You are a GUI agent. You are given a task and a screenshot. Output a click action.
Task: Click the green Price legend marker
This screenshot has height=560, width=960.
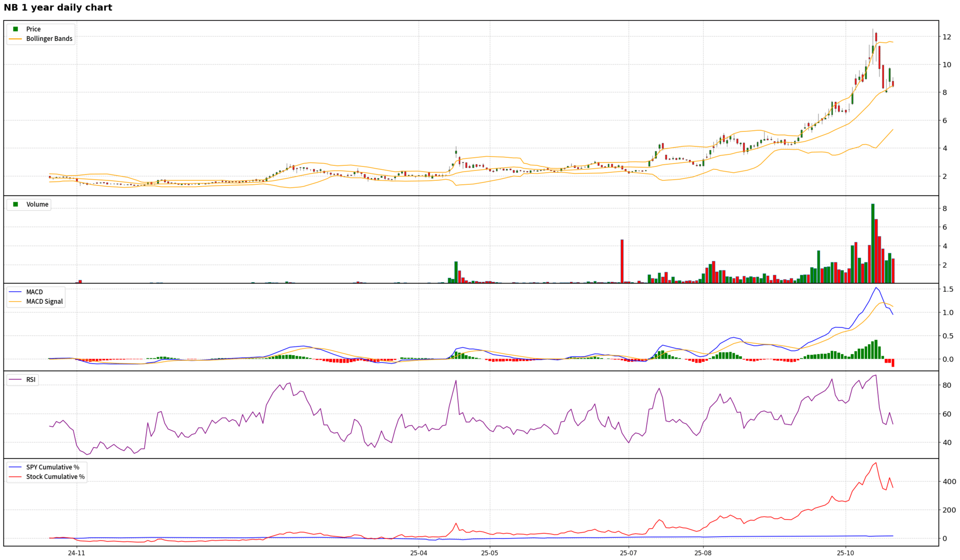tap(15, 29)
